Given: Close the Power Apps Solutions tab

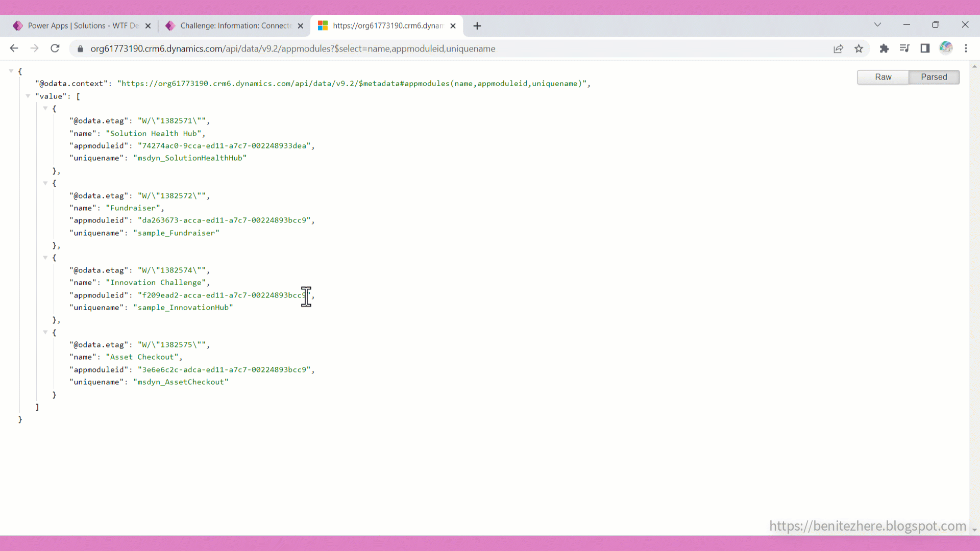Looking at the screenshot, I should click(148, 26).
